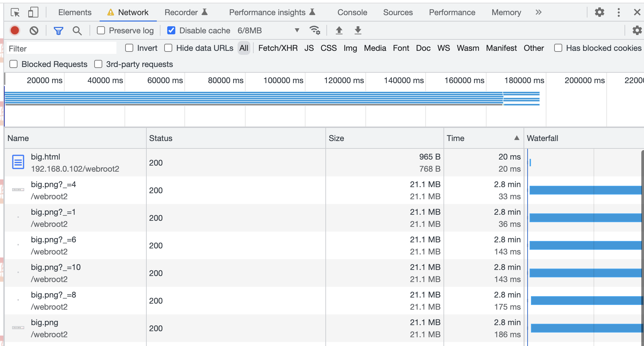Activate the inspect element picker icon
644x346 pixels.
tap(15, 12)
